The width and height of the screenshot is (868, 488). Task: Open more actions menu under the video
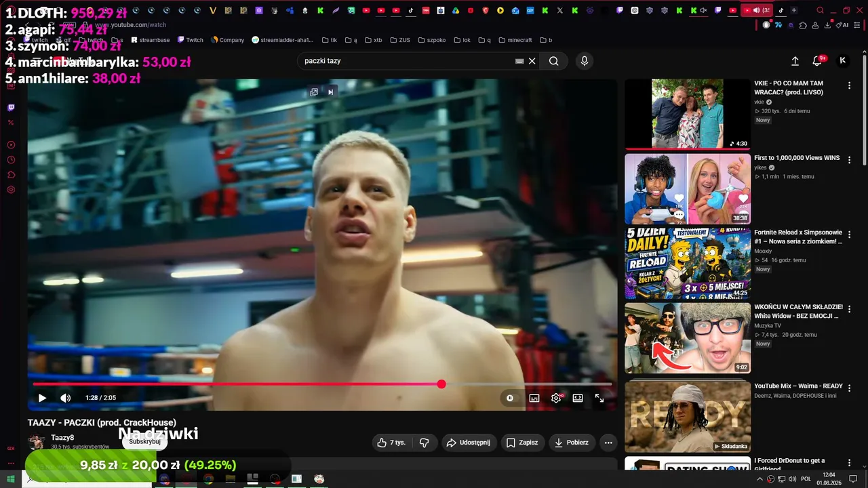point(608,443)
